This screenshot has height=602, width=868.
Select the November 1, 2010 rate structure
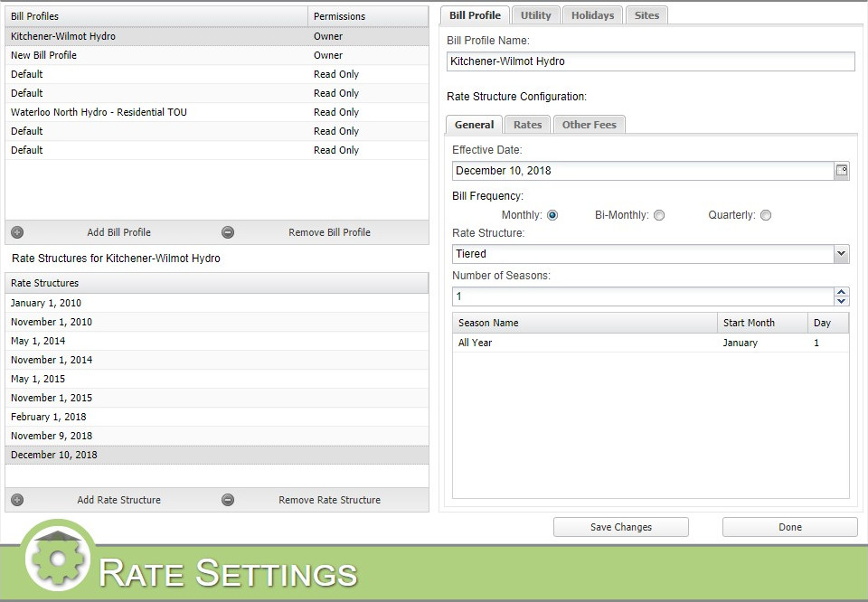click(217, 322)
